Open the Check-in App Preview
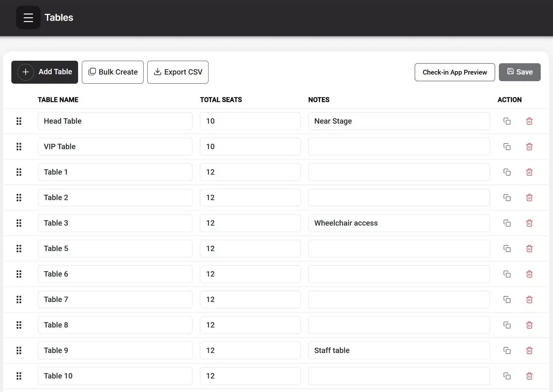The height and width of the screenshot is (392, 553). coord(454,72)
